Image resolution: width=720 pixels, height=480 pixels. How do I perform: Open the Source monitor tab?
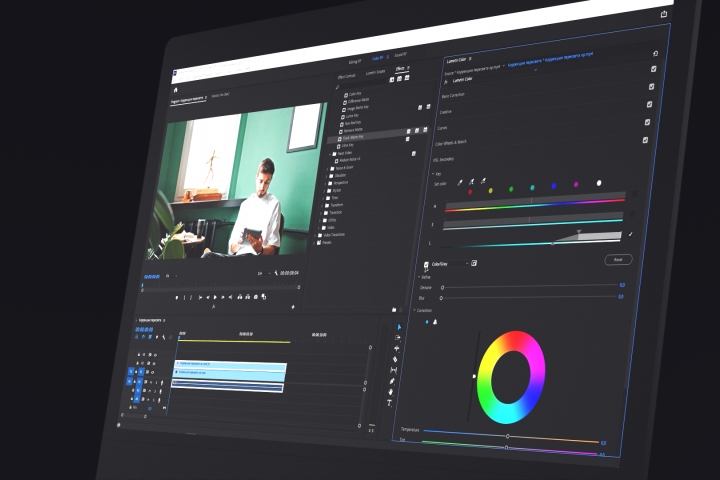click(221, 96)
